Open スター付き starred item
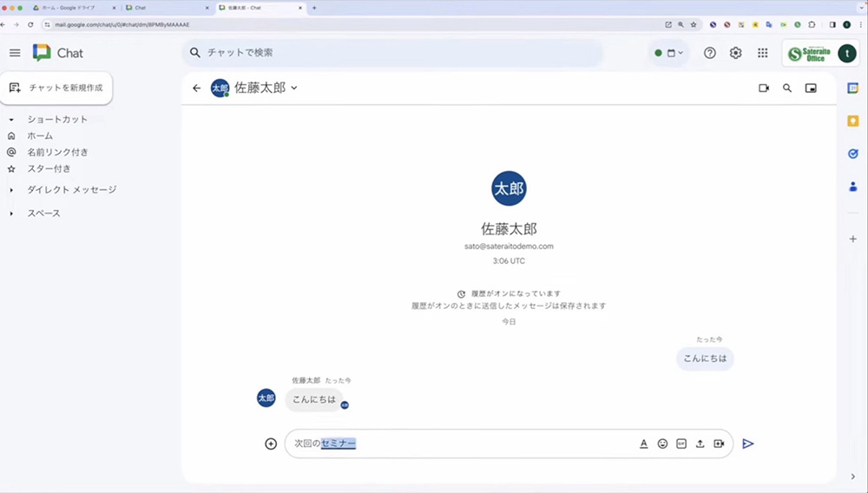 [x=49, y=168]
